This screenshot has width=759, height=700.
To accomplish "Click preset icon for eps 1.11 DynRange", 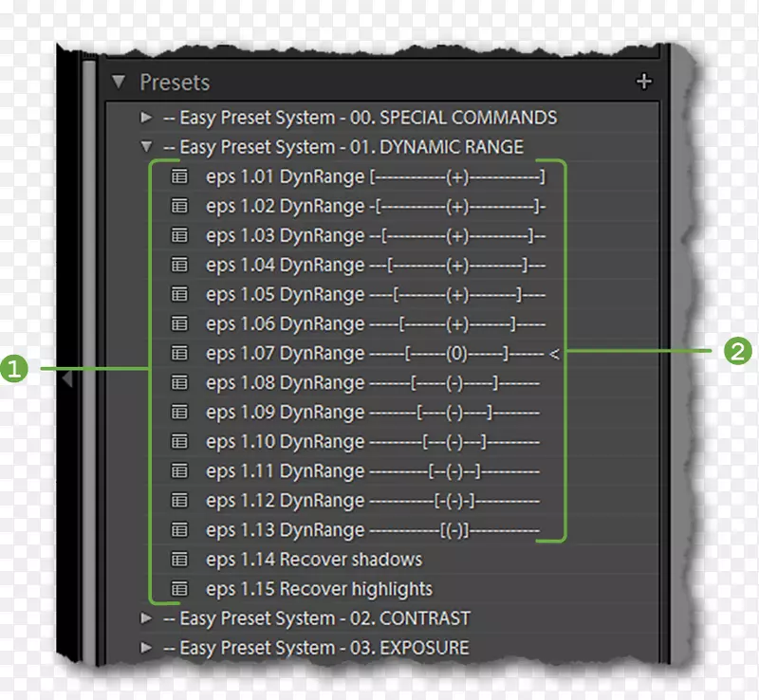I will pos(179,470).
